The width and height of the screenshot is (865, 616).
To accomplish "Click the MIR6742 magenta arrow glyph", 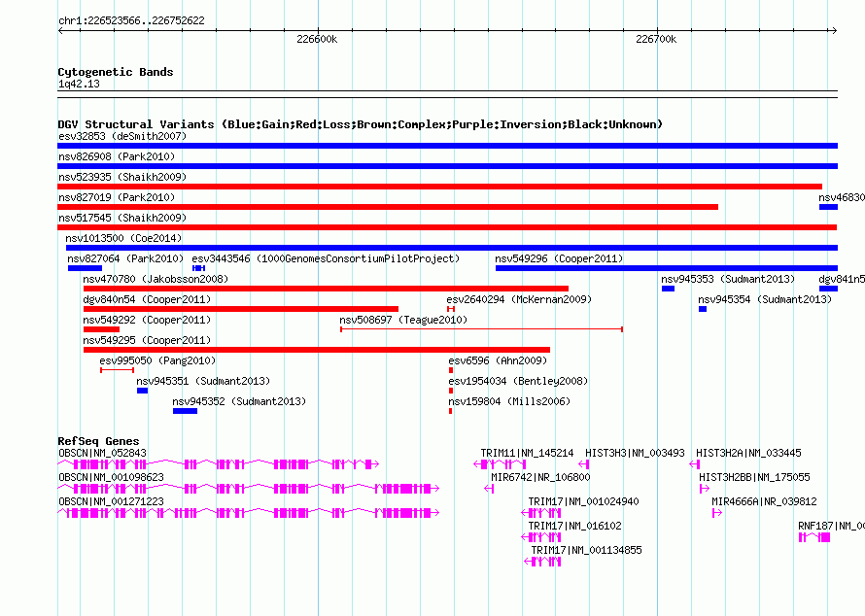I will click(489, 489).
